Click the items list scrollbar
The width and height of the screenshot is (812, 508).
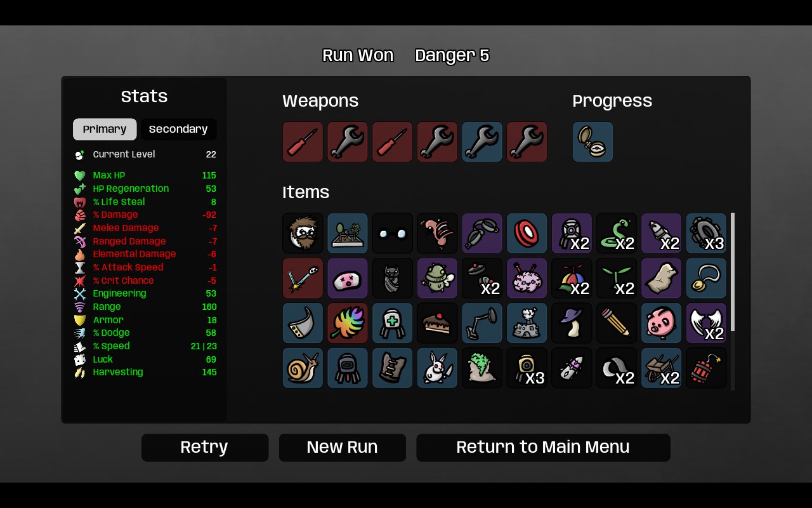[733, 272]
